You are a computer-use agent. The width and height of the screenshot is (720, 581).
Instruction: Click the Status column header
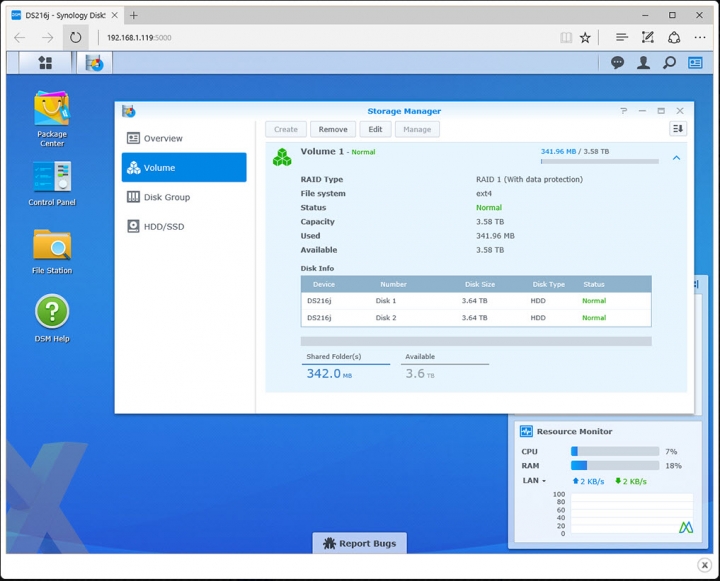click(x=594, y=284)
